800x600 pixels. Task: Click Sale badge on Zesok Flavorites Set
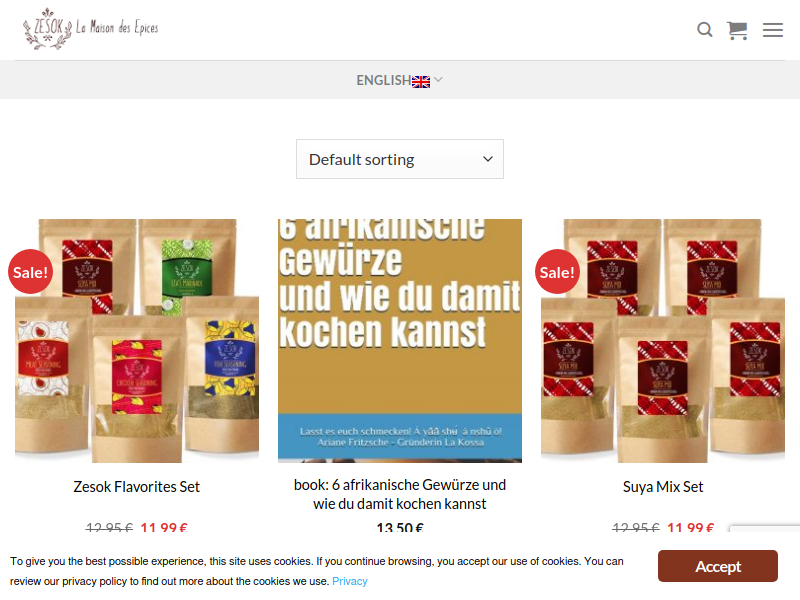pyautogui.click(x=31, y=271)
